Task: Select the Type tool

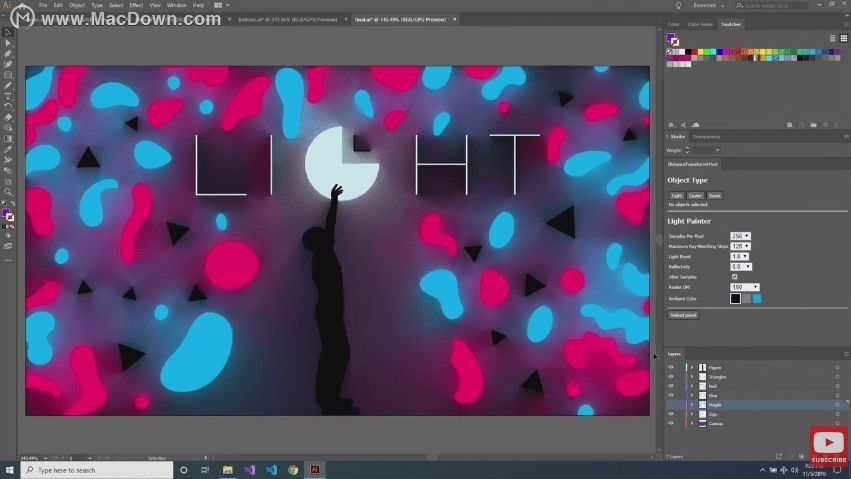Action: coord(8,96)
